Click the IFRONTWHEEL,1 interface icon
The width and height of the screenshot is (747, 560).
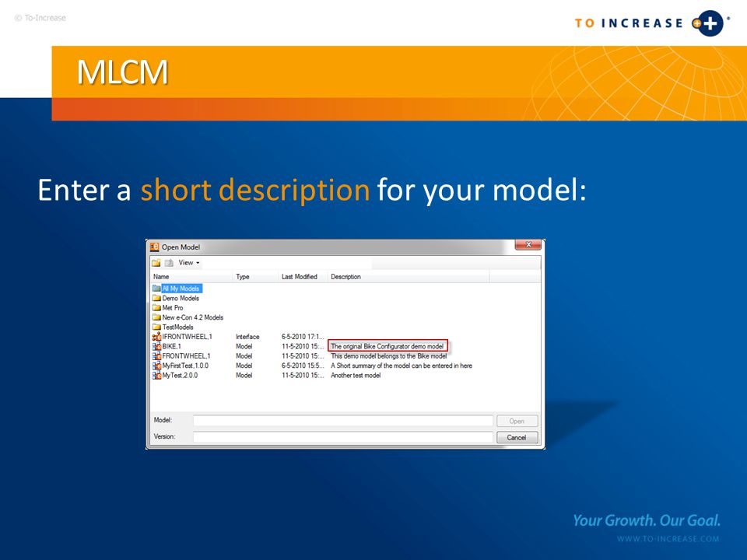pyautogui.click(x=156, y=337)
